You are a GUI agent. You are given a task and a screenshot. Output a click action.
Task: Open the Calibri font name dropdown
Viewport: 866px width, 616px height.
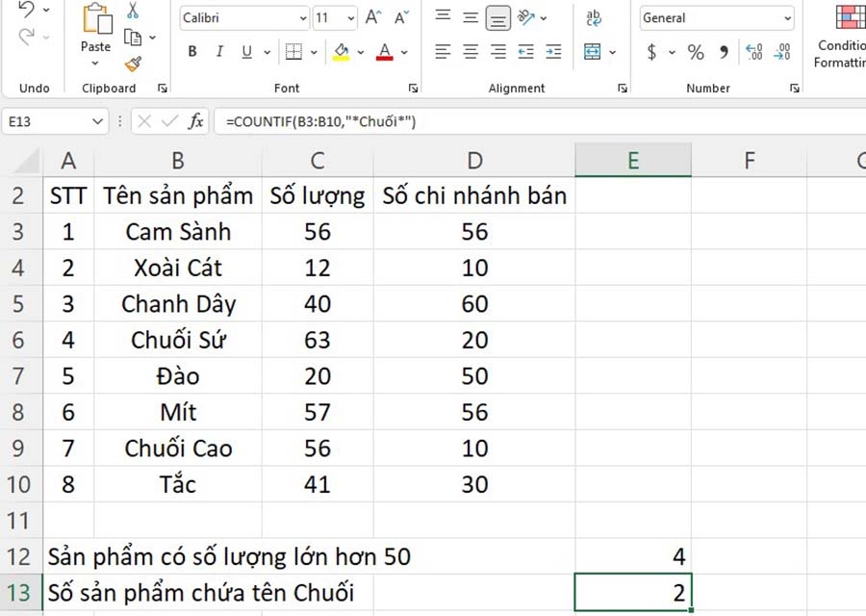coord(303,18)
